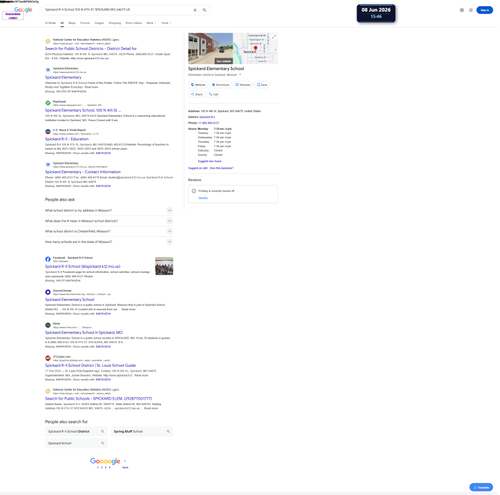This screenshot has height=495, width=500.
Task: Switch to the Maps tab
Action: [x=72, y=23]
